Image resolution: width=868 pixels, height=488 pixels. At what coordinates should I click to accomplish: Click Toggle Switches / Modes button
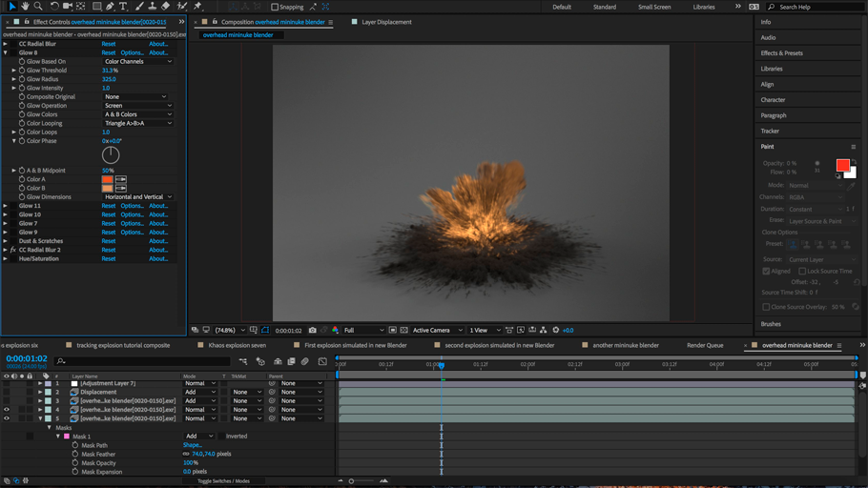click(x=223, y=481)
